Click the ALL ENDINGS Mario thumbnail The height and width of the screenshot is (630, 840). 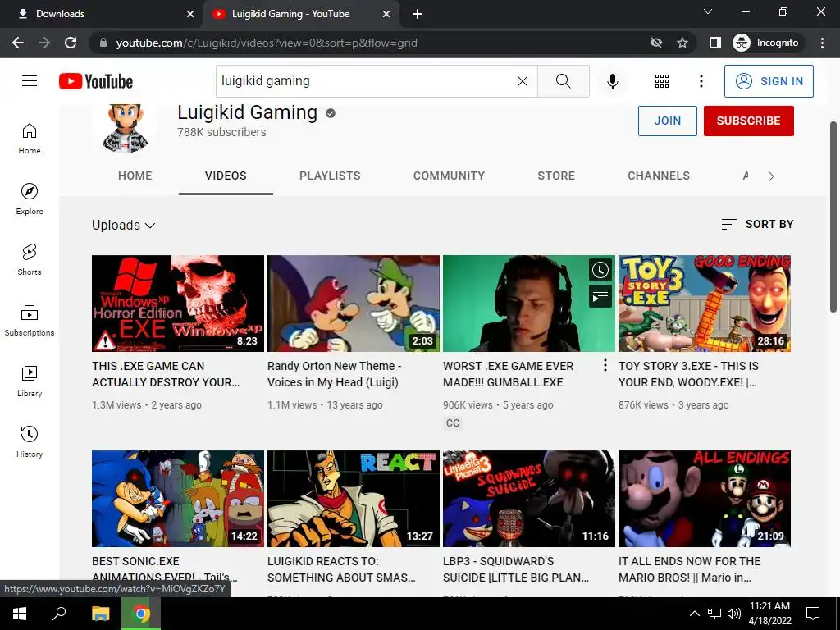(705, 499)
